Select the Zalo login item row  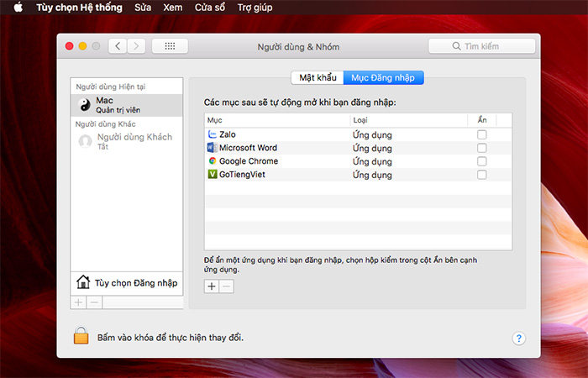tap(358, 134)
